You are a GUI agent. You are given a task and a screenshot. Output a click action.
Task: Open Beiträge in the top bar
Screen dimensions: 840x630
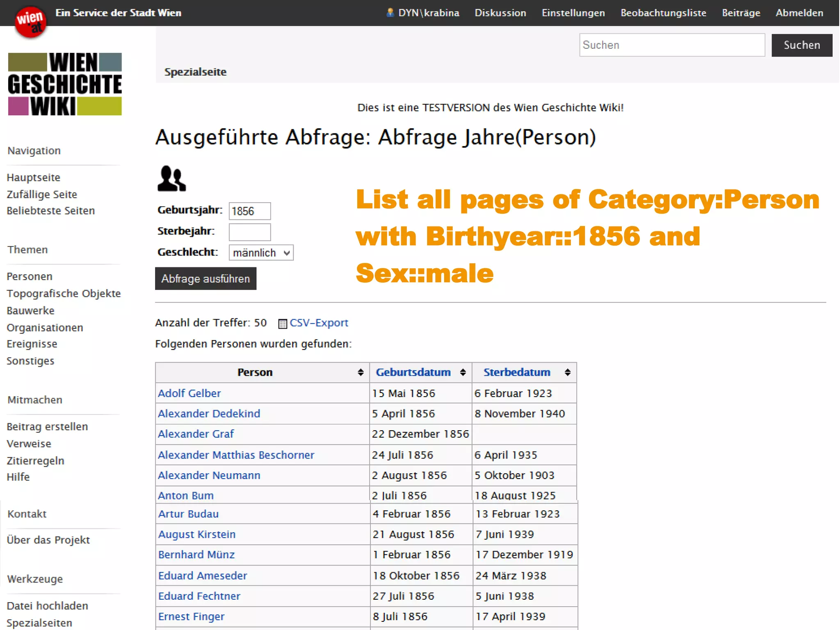(x=741, y=13)
